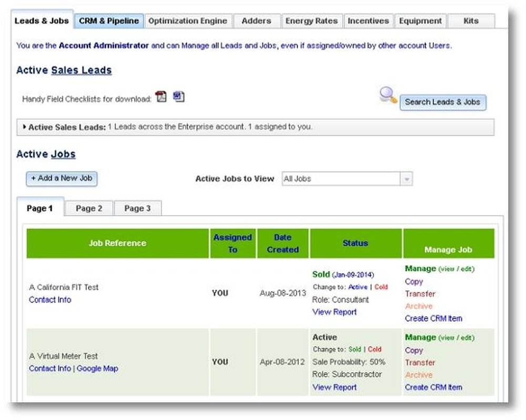Click the Role: Consultant text
The image size is (526, 420).
pos(340,299)
